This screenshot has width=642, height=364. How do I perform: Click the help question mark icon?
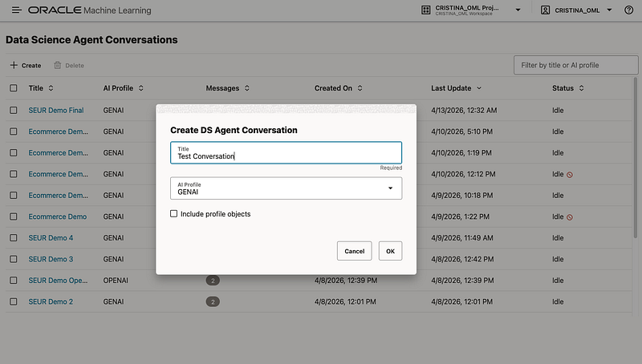point(628,10)
